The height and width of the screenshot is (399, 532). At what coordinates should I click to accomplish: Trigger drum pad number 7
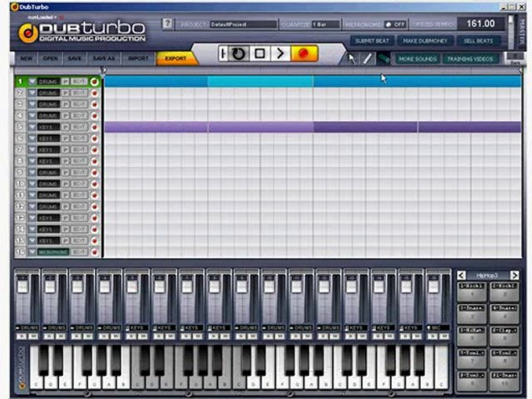(x=472, y=359)
